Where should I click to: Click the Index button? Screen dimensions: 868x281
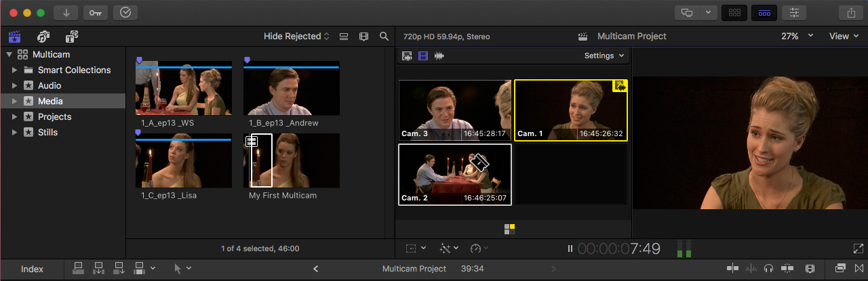click(32, 269)
